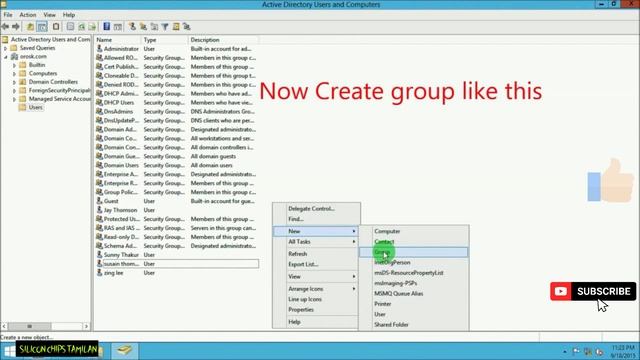Viewport: 640px width, 360px height.
Task: Select the Users folder in the tree
Action: tap(36, 107)
